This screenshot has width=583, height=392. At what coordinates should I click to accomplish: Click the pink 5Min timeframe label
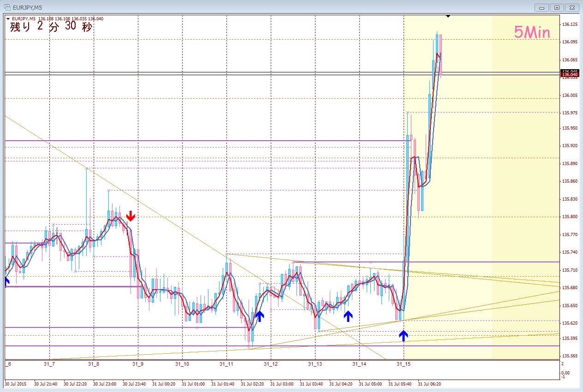[532, 32]
